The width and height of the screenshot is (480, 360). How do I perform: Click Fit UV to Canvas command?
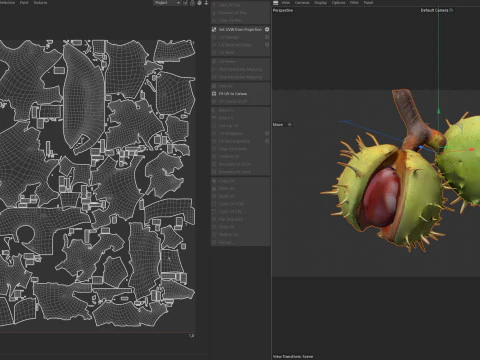click(x=233, y=94)
